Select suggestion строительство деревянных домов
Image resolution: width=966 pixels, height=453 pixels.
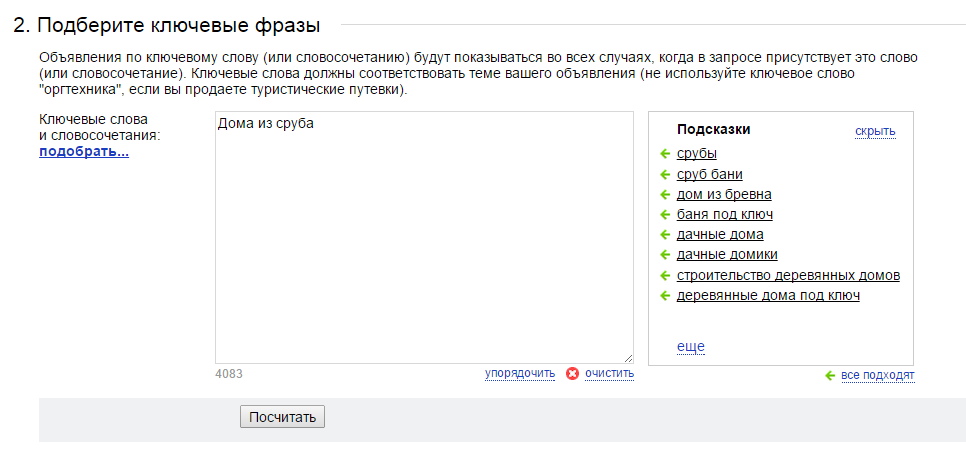click(788, 275)
